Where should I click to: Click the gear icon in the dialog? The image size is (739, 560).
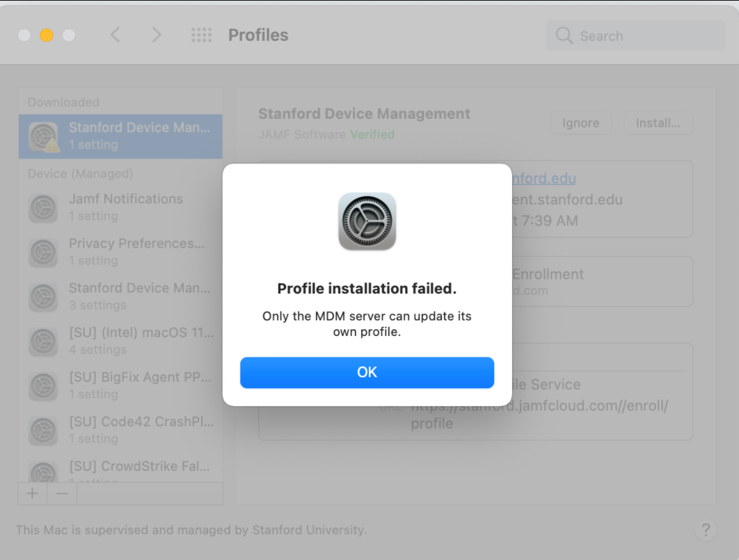(x=367, y=221)
